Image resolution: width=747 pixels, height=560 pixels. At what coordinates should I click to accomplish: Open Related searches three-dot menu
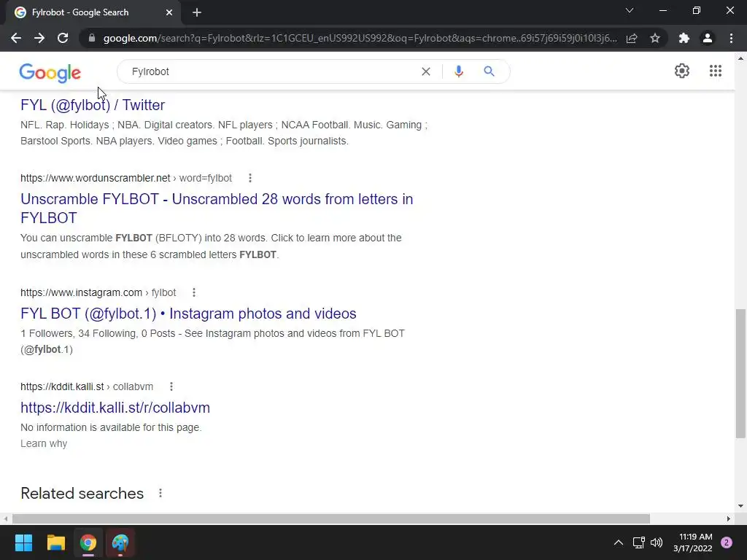pyautogui.click(x=160, y=494)
